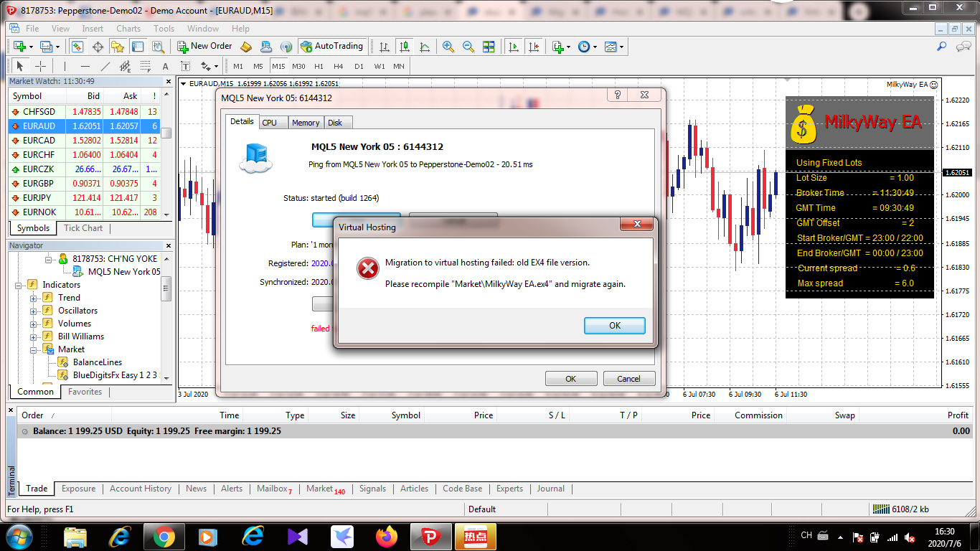The image size is (980, 551).
Task: Open the CPU tab in hosting dialog
Action: point(269,123)
